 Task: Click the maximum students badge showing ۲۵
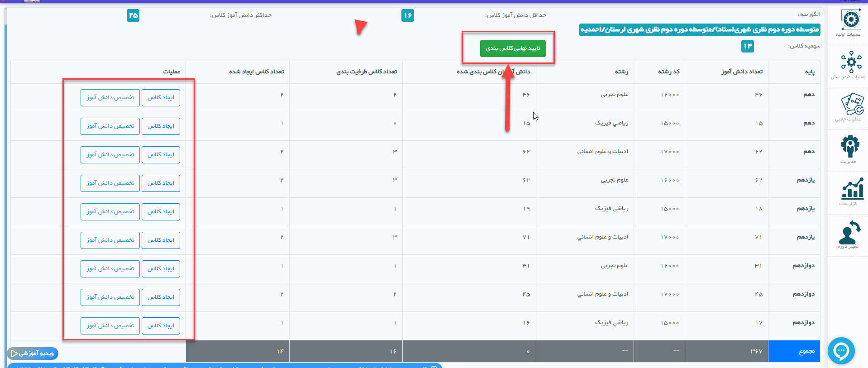coord(133,15)
